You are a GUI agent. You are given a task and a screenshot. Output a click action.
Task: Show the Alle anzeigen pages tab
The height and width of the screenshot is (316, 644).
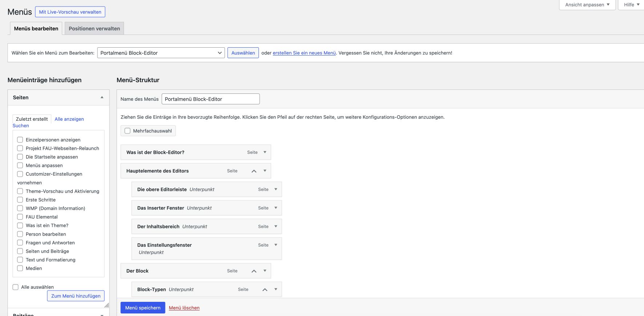click(69, 119)
